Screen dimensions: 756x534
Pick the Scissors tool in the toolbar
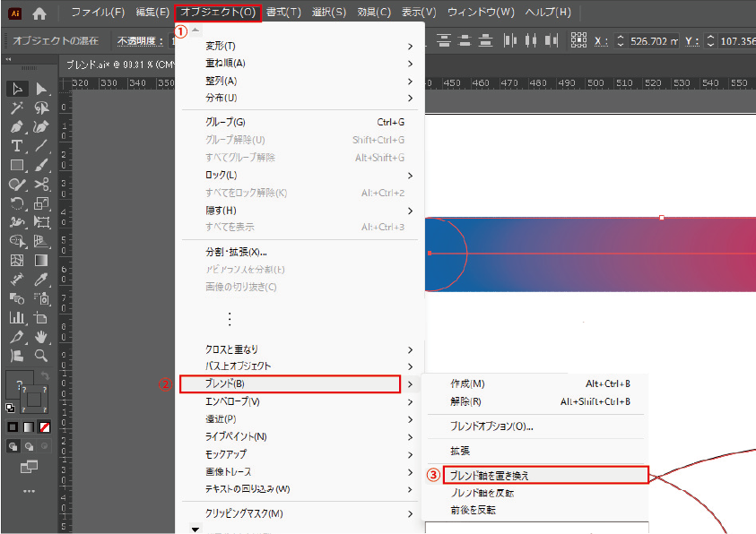click(41, 184)
